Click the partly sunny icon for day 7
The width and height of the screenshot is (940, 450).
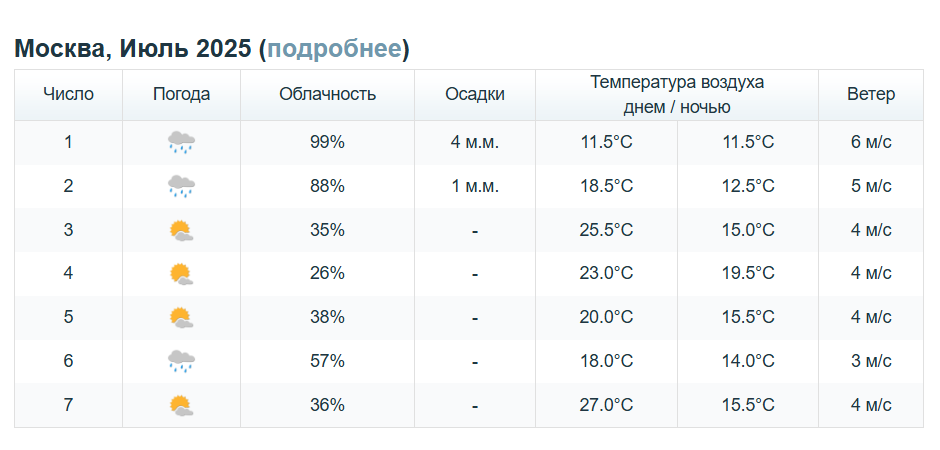point(181,405)
